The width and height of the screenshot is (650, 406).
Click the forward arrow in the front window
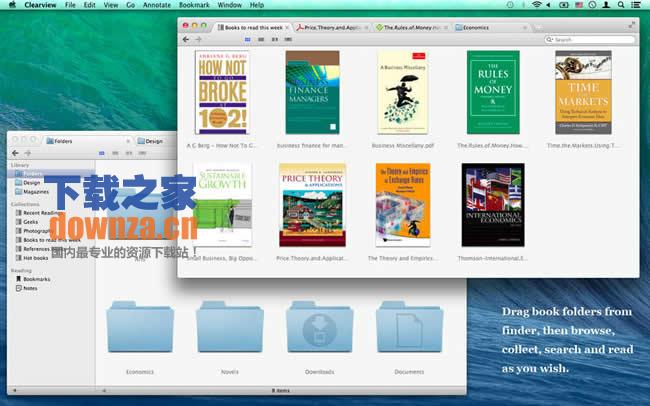197,40
